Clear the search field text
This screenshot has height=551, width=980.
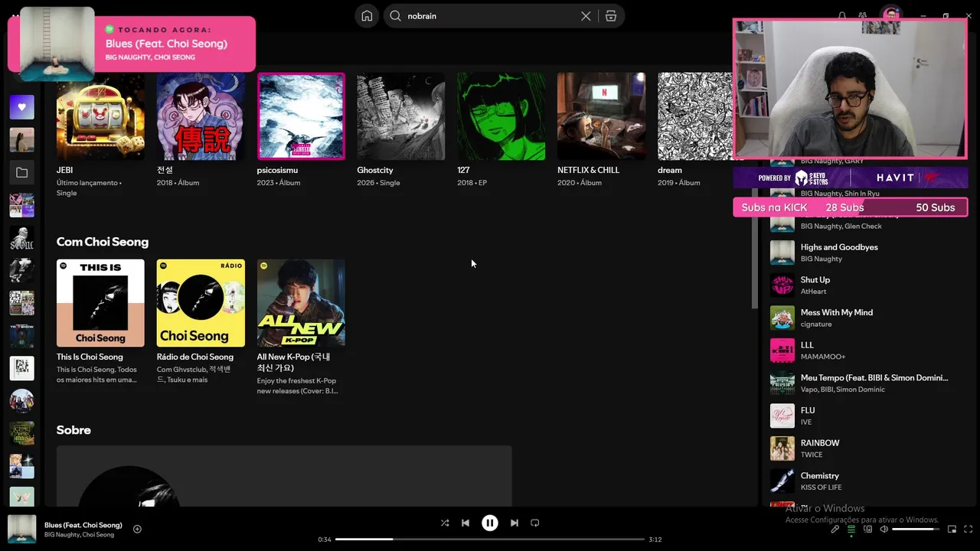(586, 16)
